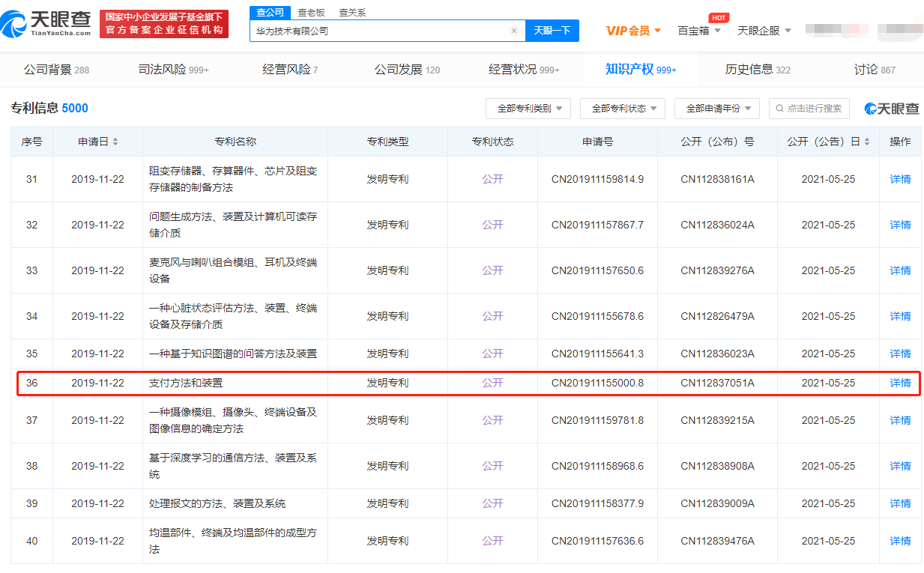Expand the 天眼企服 menu
The width and height of the screenshot is (924, 573).
[x=764, y=31]
